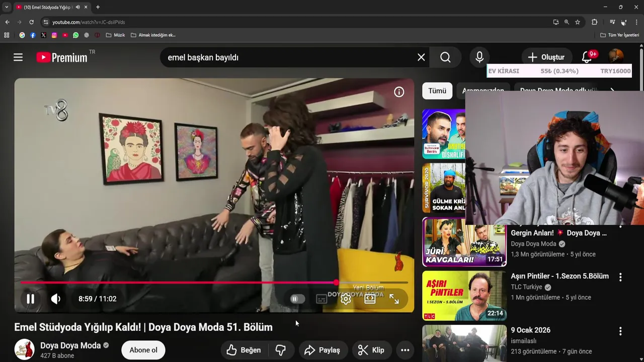Start voice search with microphone

(x=479, y=57)
